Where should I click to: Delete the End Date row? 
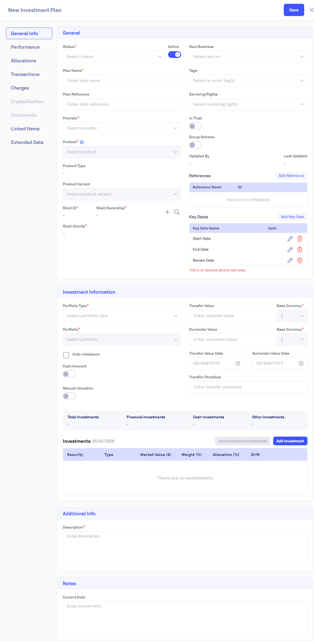pyautogui.click(x=300, y=250)
